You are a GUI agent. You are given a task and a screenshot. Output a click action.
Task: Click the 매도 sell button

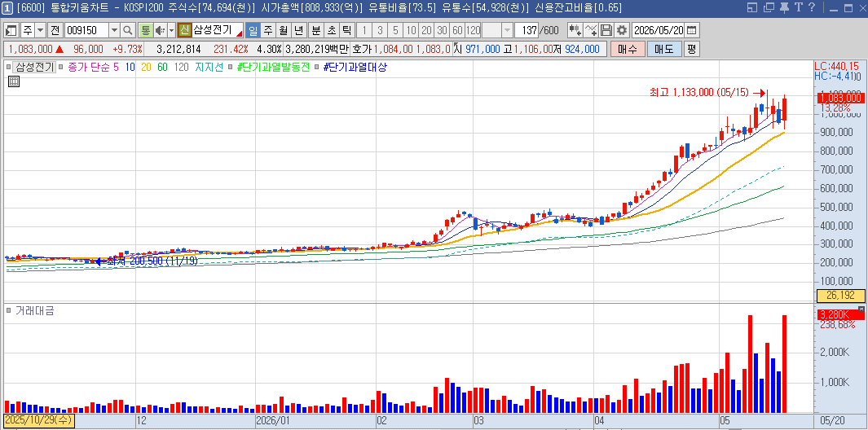[663, 49]
